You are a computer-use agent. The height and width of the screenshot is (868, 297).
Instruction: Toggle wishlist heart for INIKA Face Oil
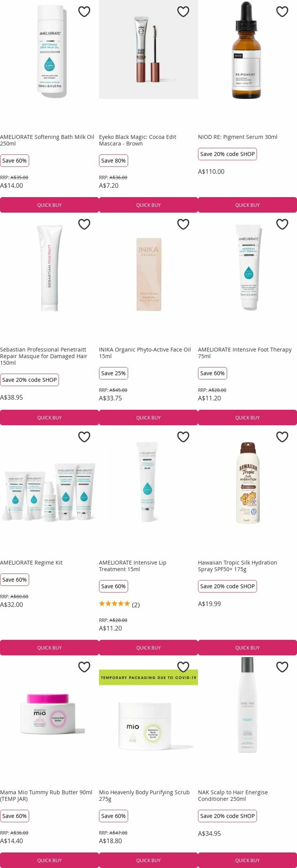click(183, 224)
